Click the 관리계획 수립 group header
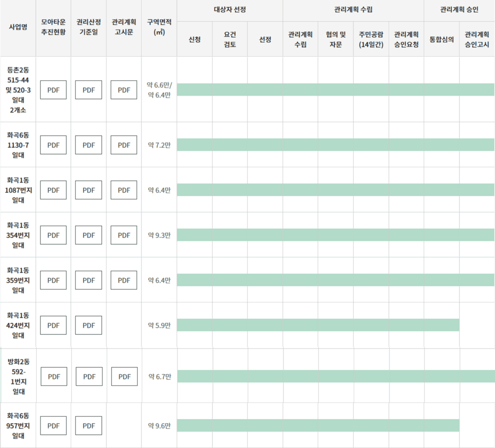 [x=353, y=10]
